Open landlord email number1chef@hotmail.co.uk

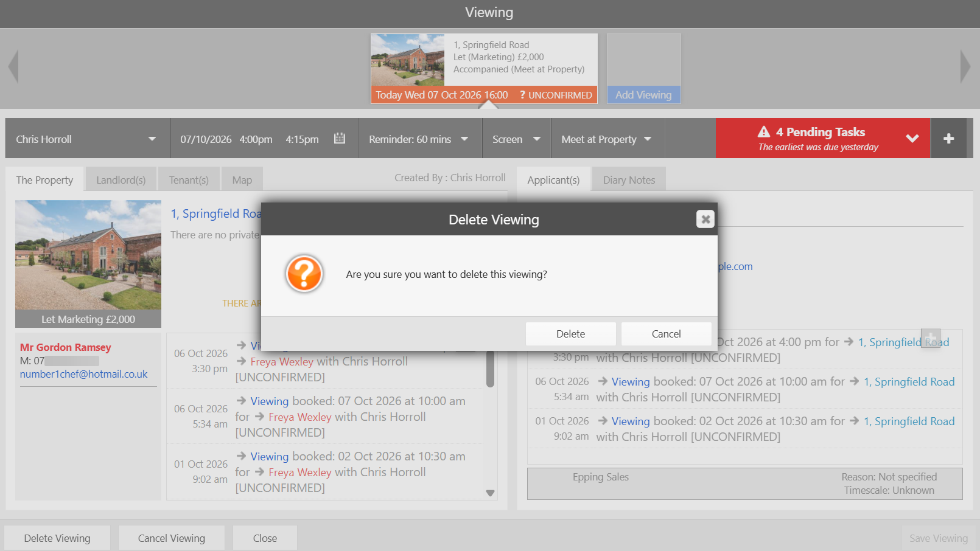point(83,374)
